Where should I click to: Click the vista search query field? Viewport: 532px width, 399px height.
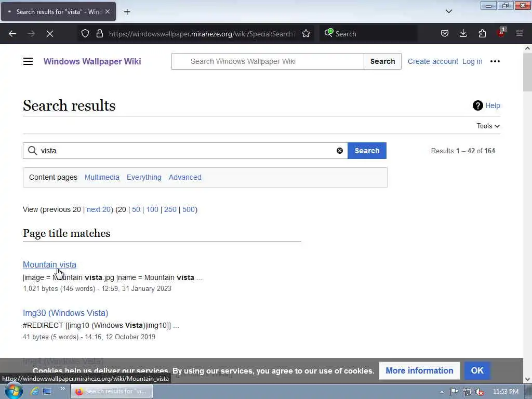(x=187, y=151)
